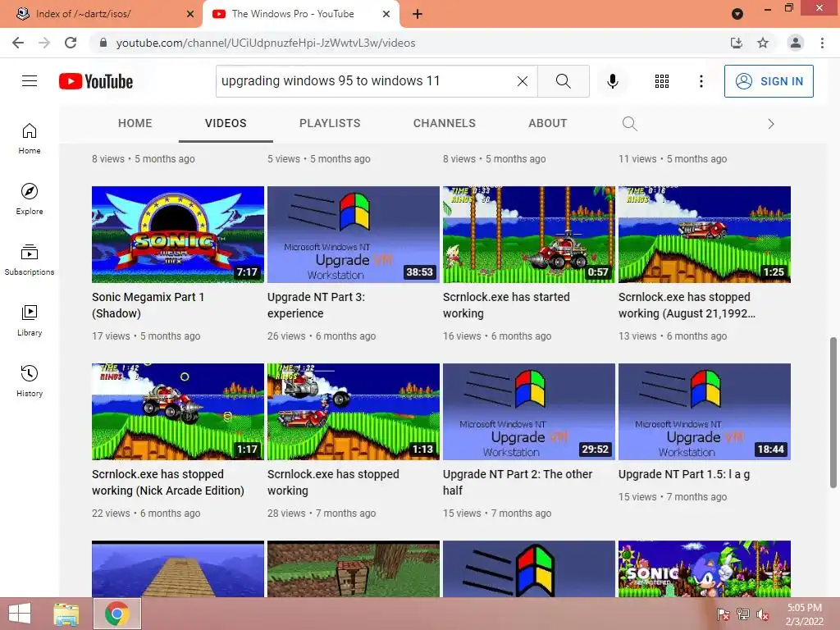840x630 pixels.
Task: Open Sonic Megamix Part 1 (Shadow) title
Action: (148, 305)
